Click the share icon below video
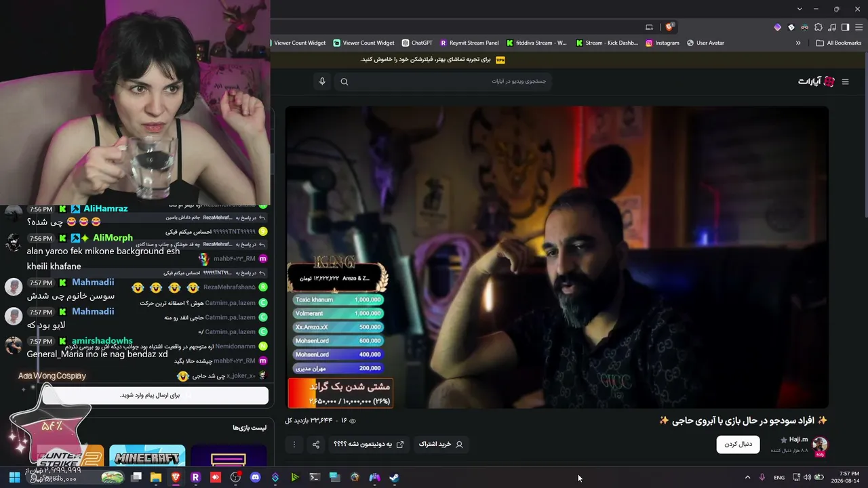Screen dimensions: 868x488 [316, 445]
